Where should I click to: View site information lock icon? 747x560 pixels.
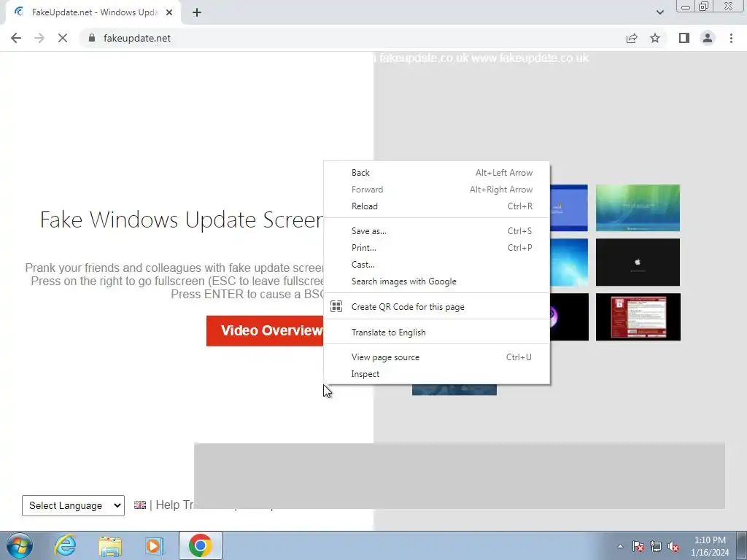[x=92, y=38]
